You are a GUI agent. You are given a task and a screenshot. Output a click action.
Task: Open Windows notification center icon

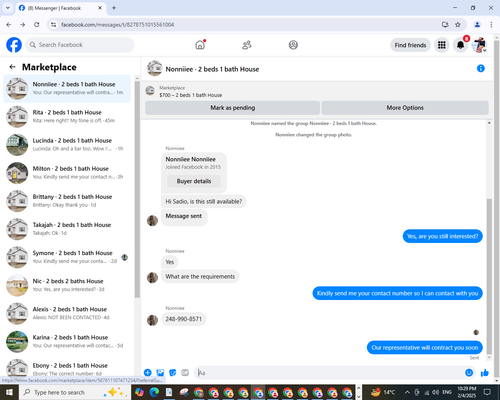pyautogui.click(x=487, y=392)
